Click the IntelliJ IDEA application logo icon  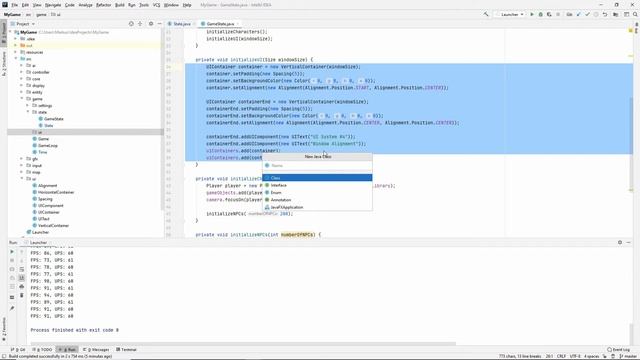pos(4,5)
